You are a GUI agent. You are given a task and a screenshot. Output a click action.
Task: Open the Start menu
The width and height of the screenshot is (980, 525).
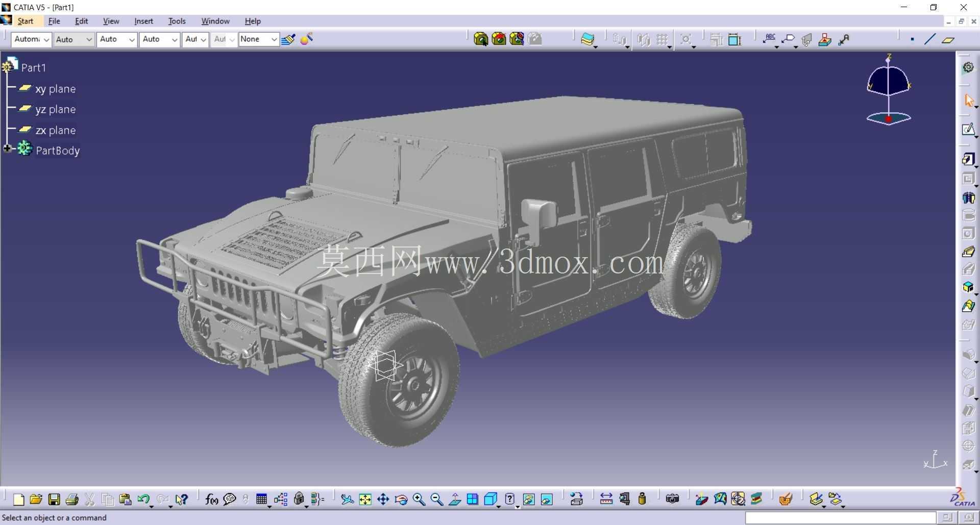[25, 21]
